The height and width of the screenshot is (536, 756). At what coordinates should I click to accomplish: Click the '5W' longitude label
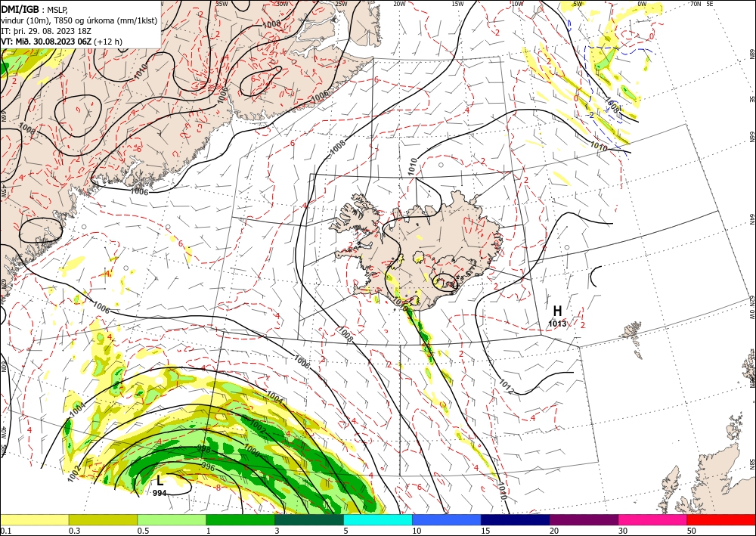click(x=577, y=4)
